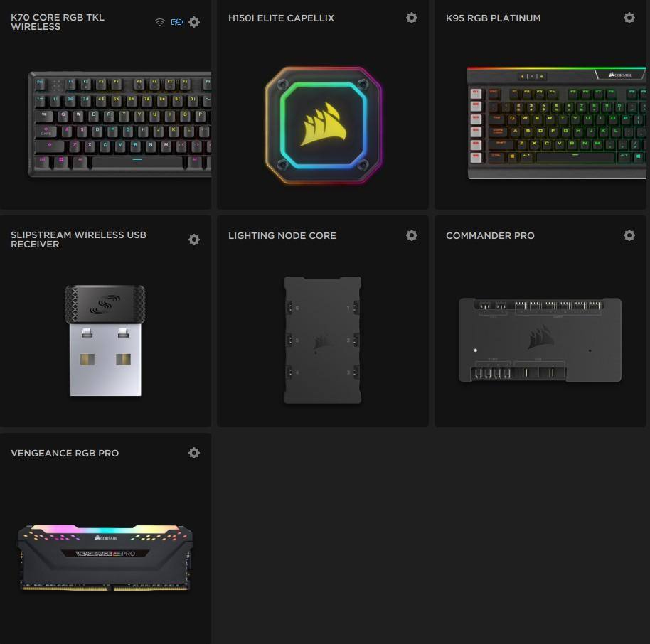Viewport: 650px width, 644px height.
Task: Open settings gear for Lighting Node Core
Action: tap(412, 235)
